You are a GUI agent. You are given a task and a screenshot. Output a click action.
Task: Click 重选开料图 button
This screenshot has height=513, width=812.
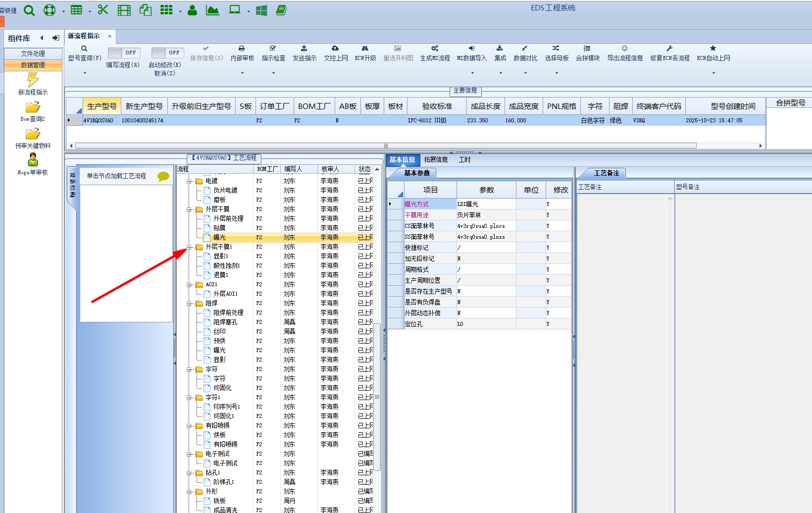(398, 53)
